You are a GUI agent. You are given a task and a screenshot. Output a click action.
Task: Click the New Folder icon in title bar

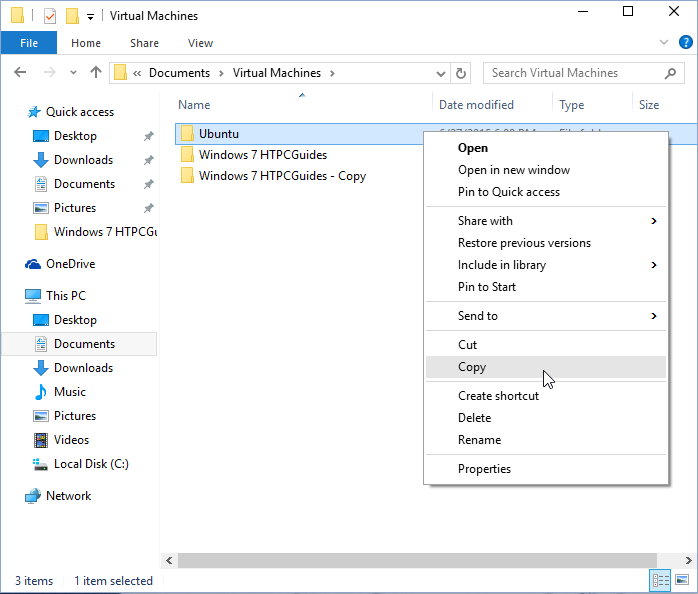coord(72,16)
